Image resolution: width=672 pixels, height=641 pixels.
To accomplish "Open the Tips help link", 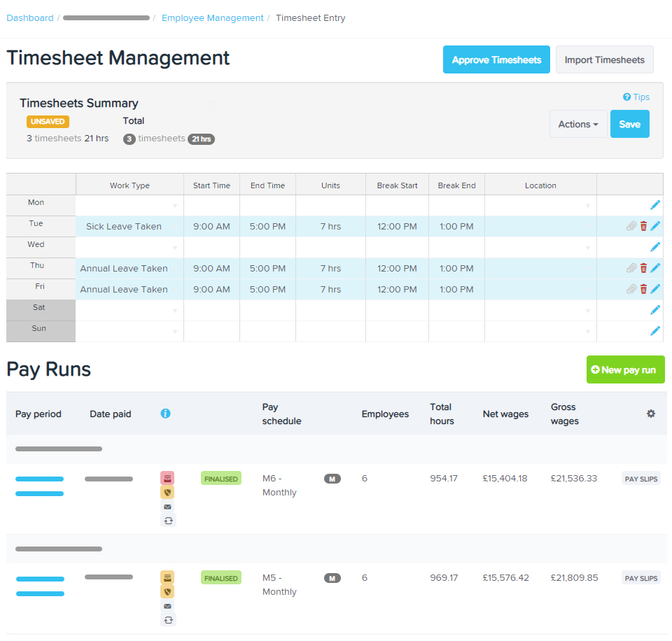I will tap(636, 97).
